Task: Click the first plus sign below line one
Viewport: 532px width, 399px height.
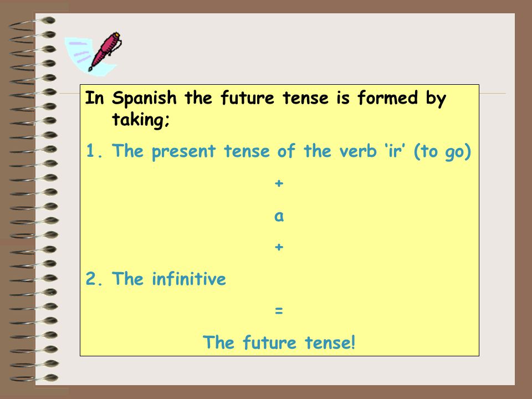Action: 279,183
